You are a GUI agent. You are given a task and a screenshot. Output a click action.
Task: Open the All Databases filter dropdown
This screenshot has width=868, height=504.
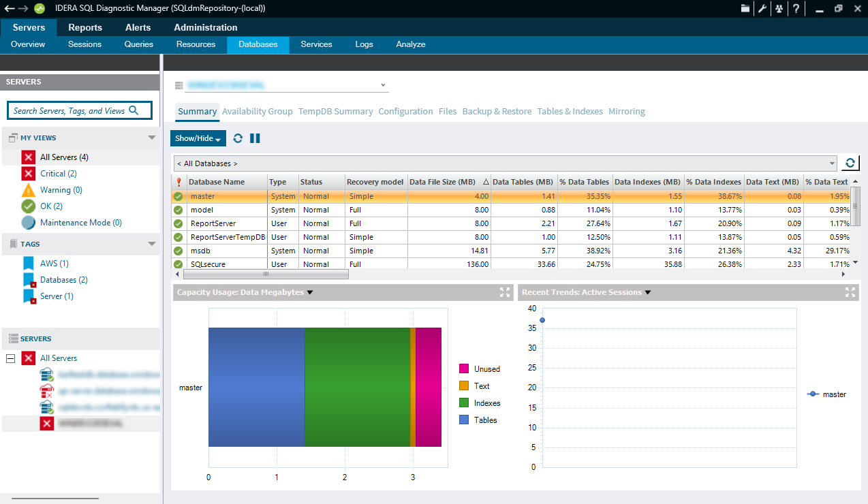832,163
